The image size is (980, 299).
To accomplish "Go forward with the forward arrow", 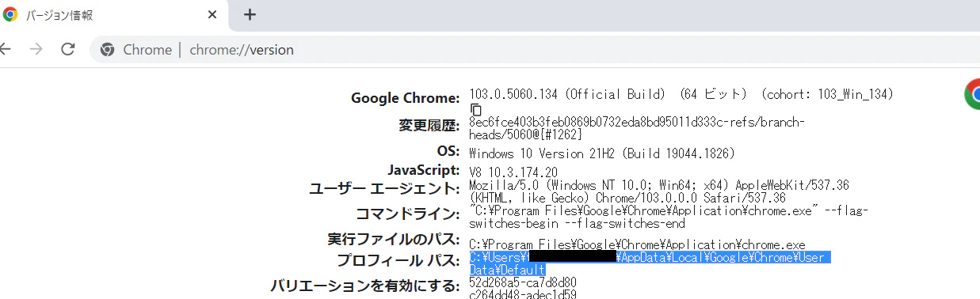I will [36, 49].
